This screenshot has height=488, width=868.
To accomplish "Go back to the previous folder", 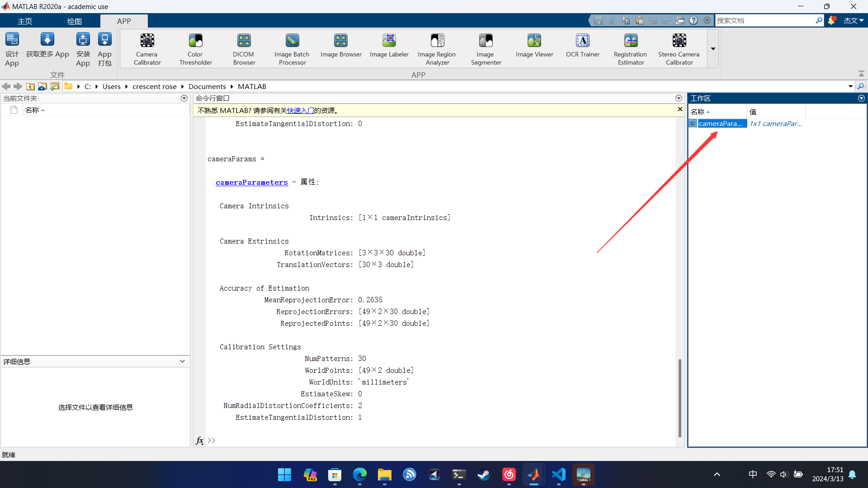I will pyautogui.click(x=6, y=86).
